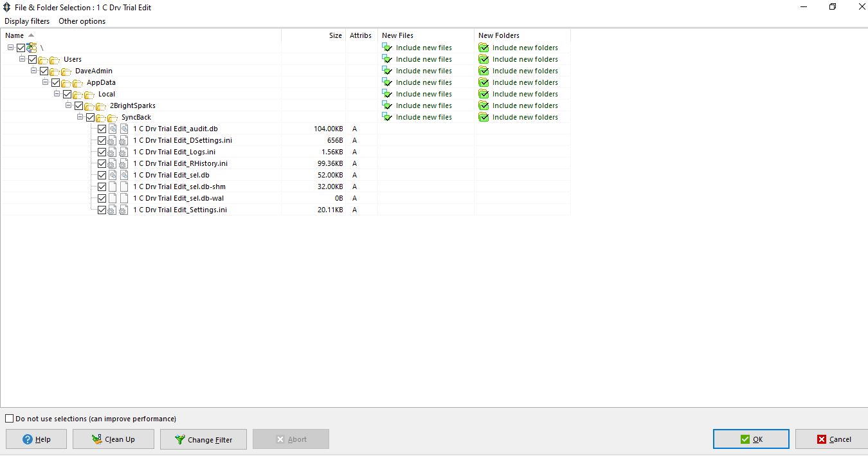Click the Help button
This screenshot has height=456, width=868.
[x=36, y=439]
